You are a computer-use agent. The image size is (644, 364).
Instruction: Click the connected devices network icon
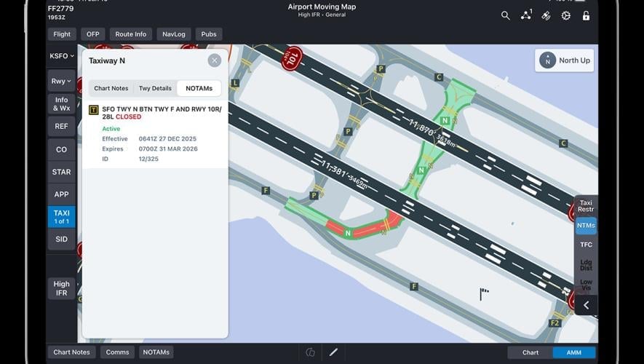click(x=526, y=15)
